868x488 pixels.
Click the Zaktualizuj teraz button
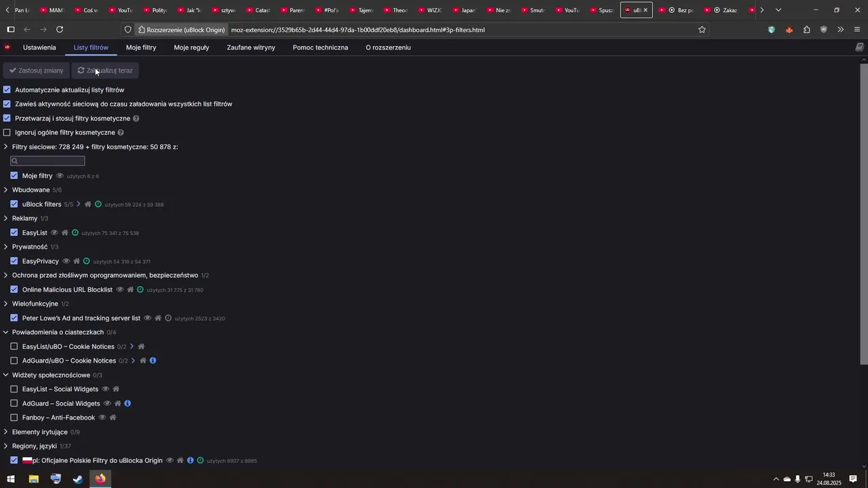(x=105, y=70)
